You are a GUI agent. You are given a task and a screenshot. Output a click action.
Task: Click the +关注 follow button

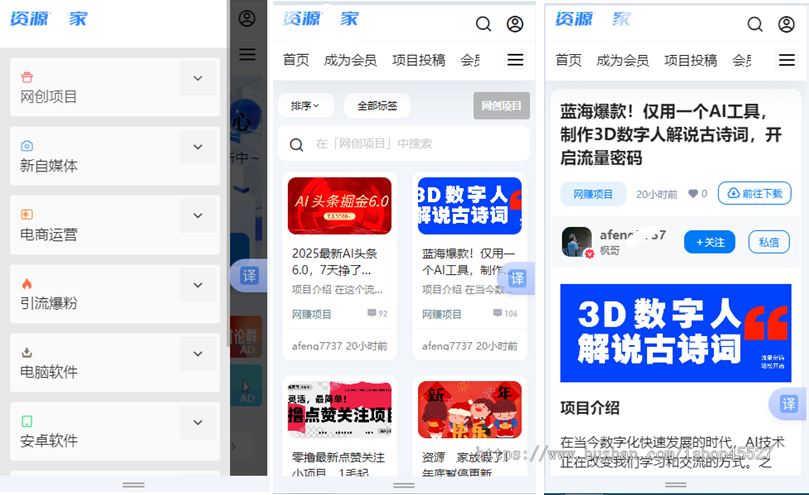click(x=709, y=242)
